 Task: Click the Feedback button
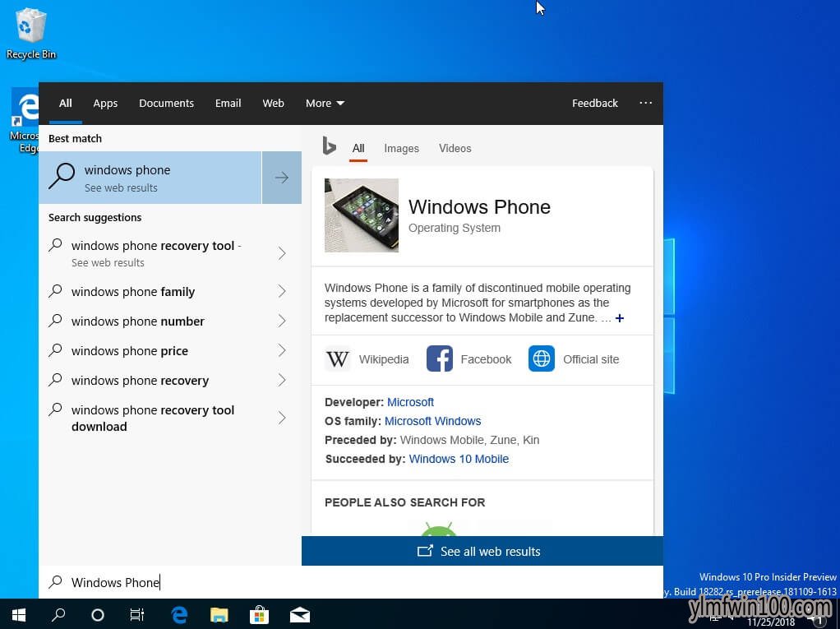tap(594, 103)
